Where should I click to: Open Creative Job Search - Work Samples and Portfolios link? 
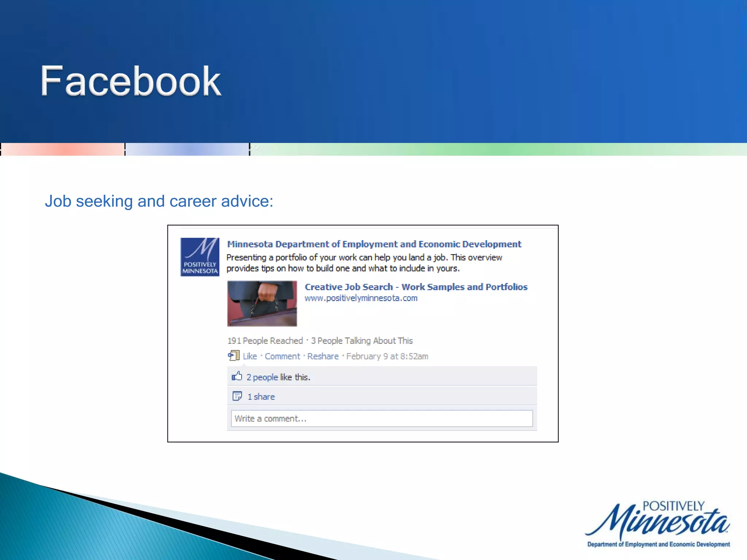click(416, 287)
